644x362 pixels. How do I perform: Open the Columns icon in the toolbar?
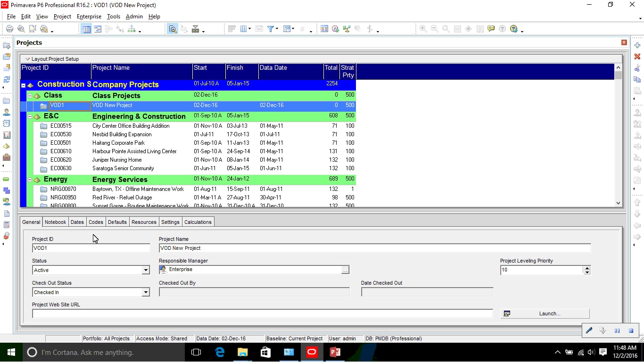click(x=244, y=29)
